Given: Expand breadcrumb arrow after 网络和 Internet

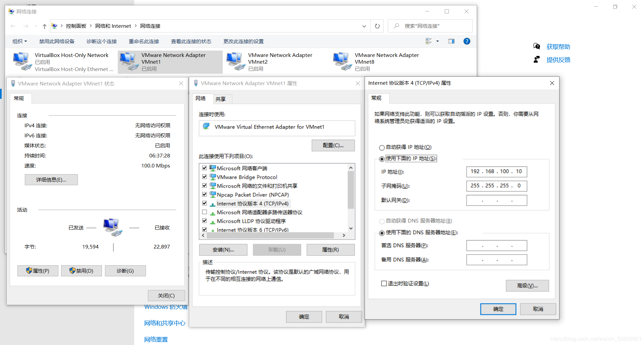Looking at the screenshot, I should click(136, 26).
